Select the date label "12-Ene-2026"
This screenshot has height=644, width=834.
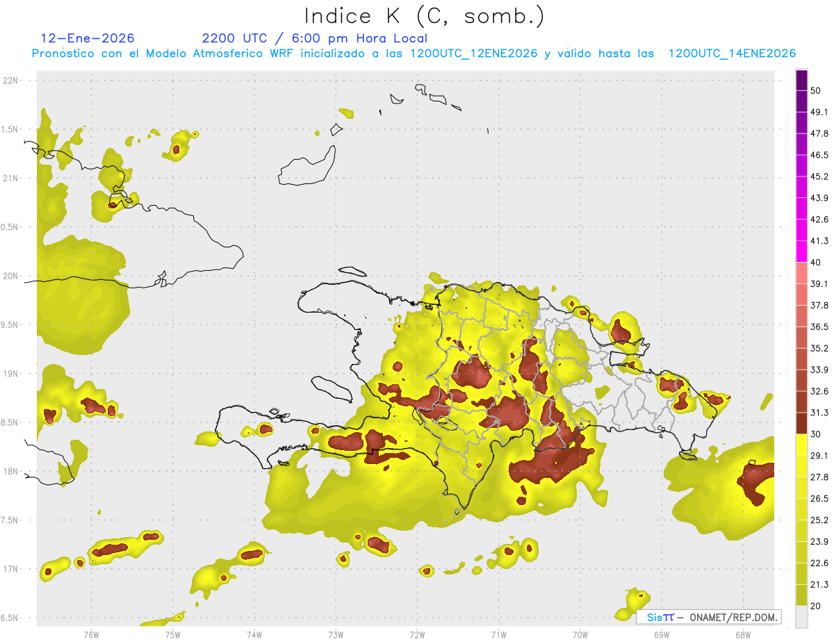pyautogui.click(x=88, y=38)
